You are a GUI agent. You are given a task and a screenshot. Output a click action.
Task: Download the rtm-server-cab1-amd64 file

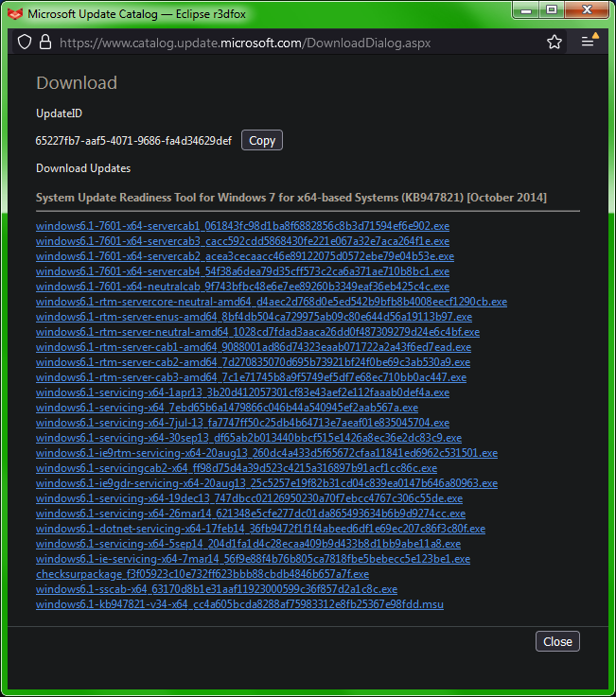tap(254, 347)
